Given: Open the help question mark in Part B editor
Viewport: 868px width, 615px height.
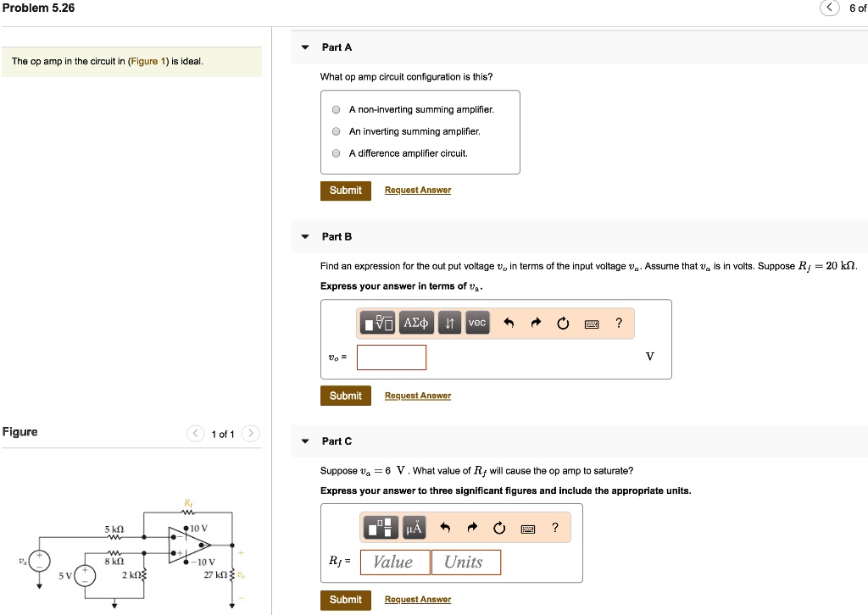Looking at the screenshot, I should (x=618, y=323).
